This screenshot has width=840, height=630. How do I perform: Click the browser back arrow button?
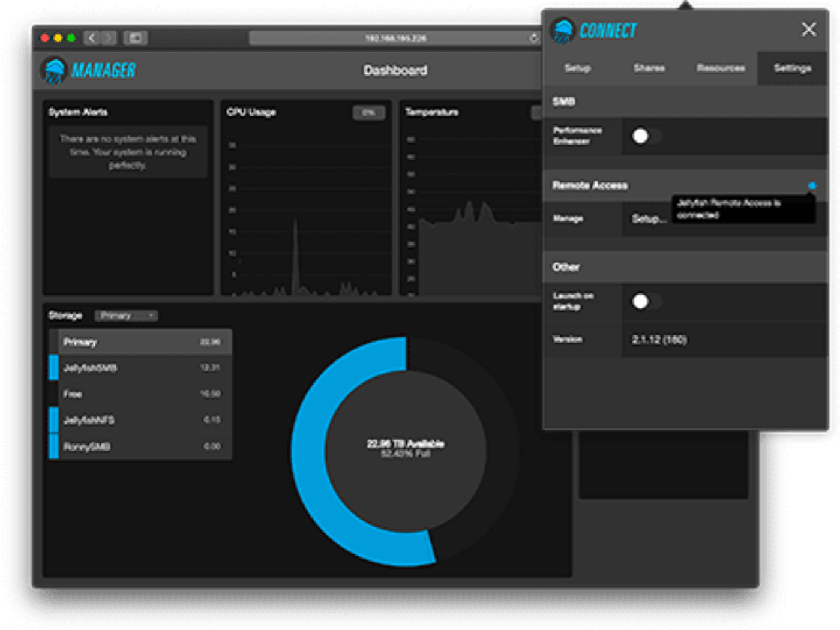[92, 38]
